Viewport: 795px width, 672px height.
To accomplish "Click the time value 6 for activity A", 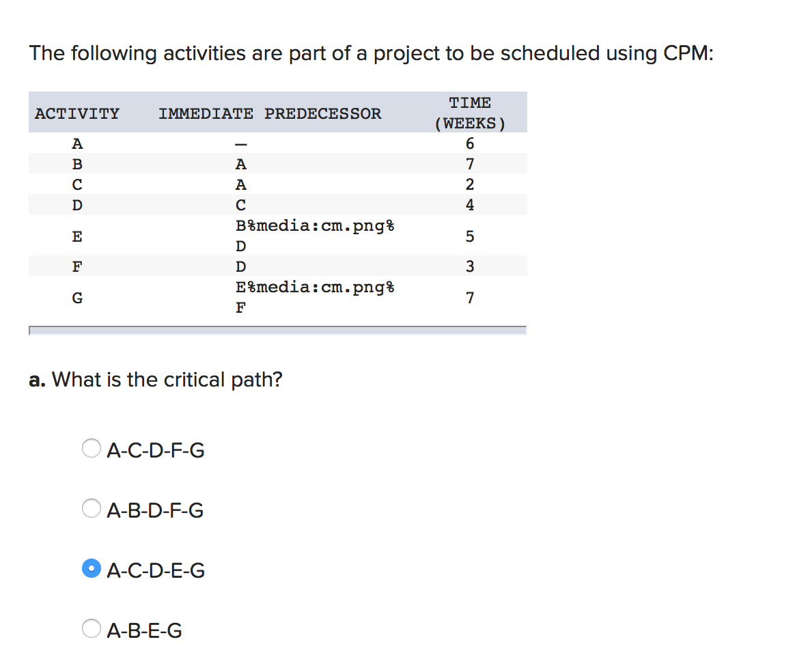I will [x=470, y=144].
